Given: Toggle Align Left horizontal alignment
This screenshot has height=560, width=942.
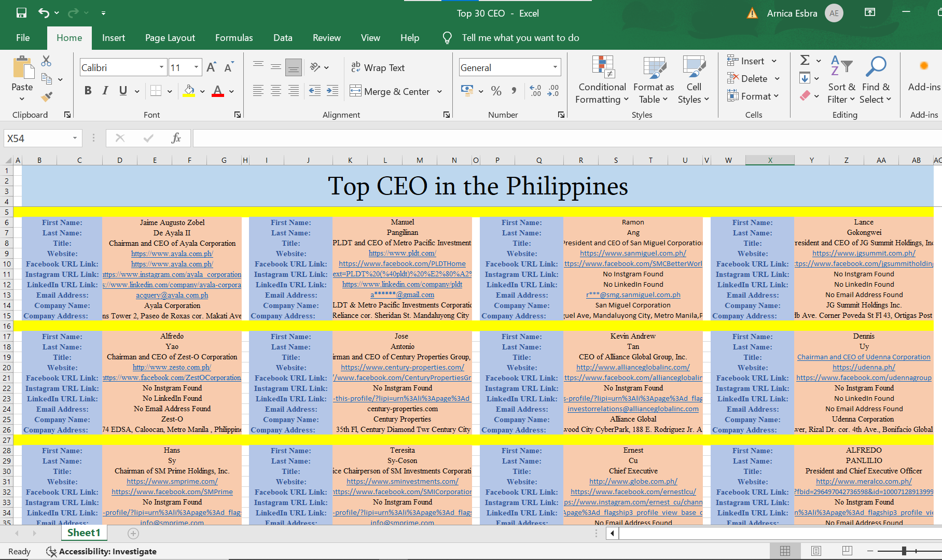Looking at the screenshot, I should pyautogui.click(x=258, y=91).
